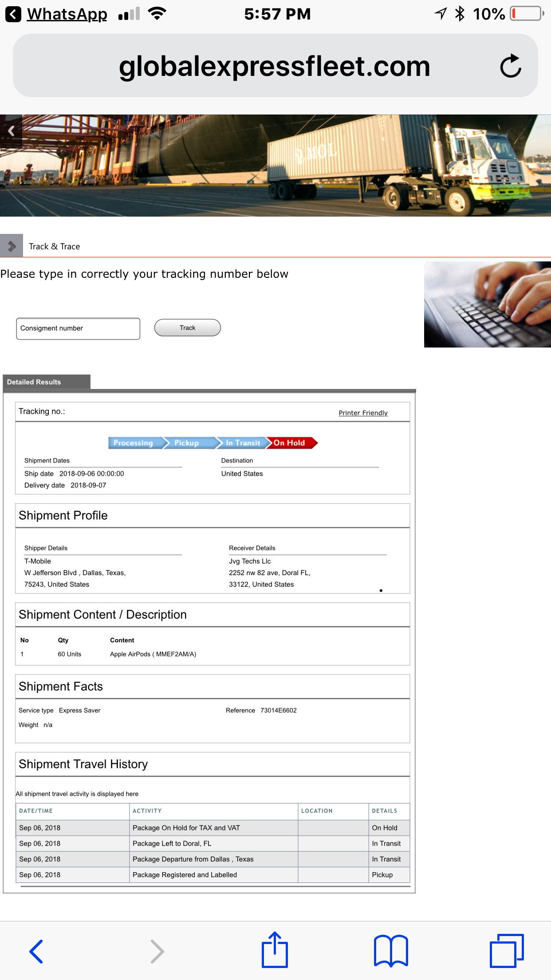Tap the banner previous-slide arrow
The image size is (551, 980).
11,131
